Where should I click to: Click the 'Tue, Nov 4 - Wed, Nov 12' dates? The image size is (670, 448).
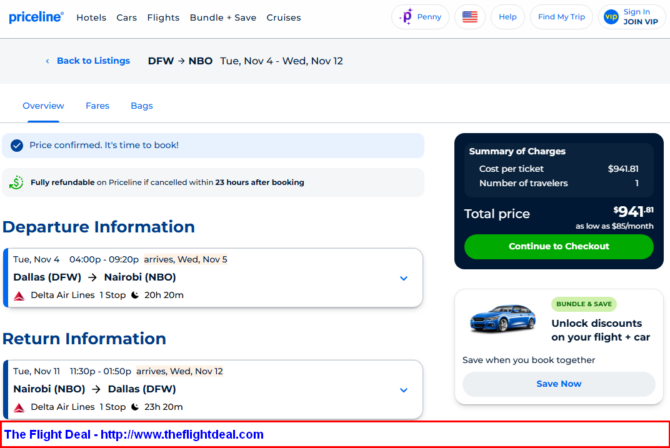coord(282,61)
